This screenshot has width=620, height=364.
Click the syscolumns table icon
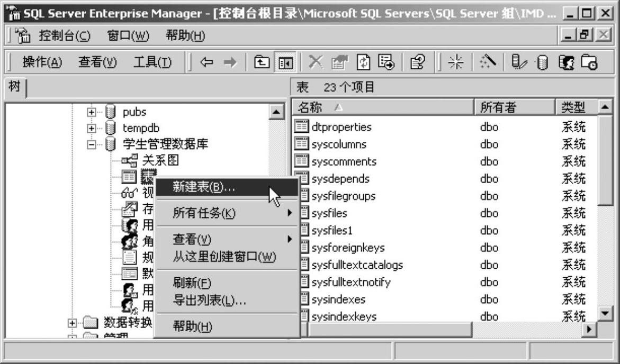301,144
